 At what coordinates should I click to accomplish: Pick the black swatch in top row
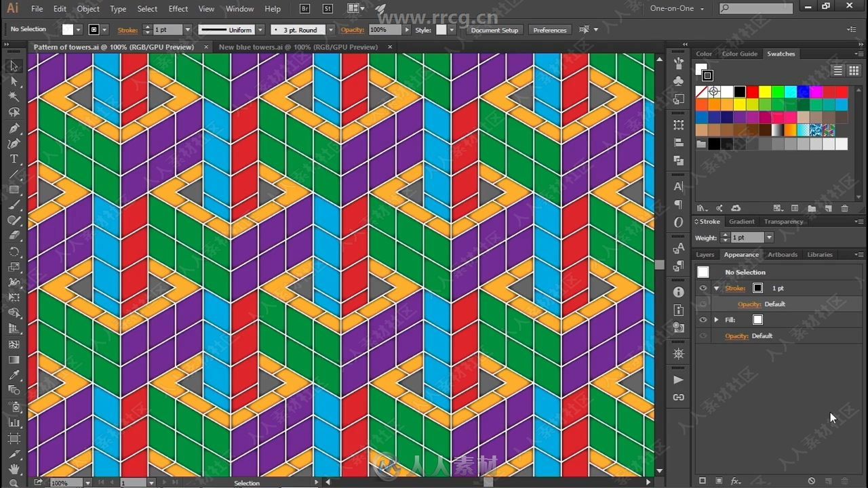[x=739, y=91]
